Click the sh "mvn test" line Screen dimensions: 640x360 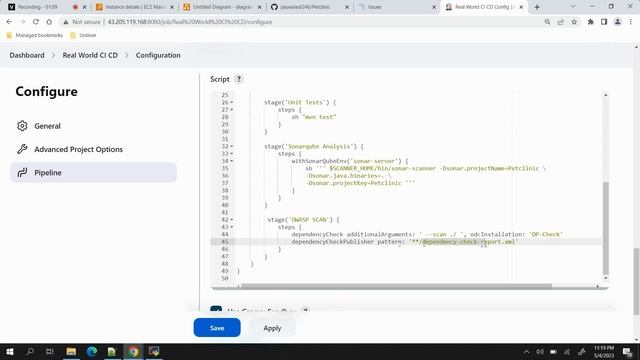coord(313,117)
